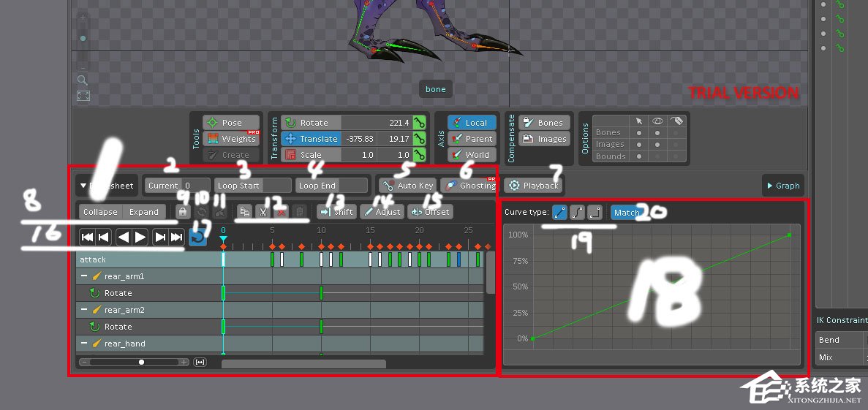This screenshot has height=410, width=868.
Task: Select the attack animation row
Action: pyautogui.click(x=279, y=259)
